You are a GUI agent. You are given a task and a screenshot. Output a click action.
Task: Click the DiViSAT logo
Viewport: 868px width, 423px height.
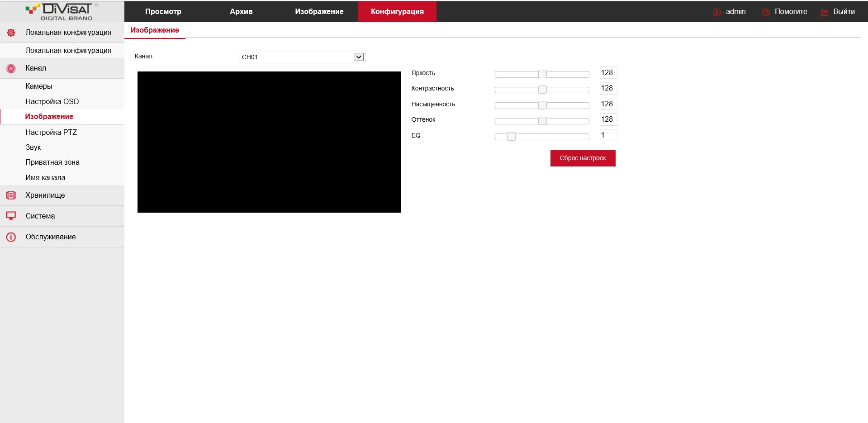tap(62, 12)
